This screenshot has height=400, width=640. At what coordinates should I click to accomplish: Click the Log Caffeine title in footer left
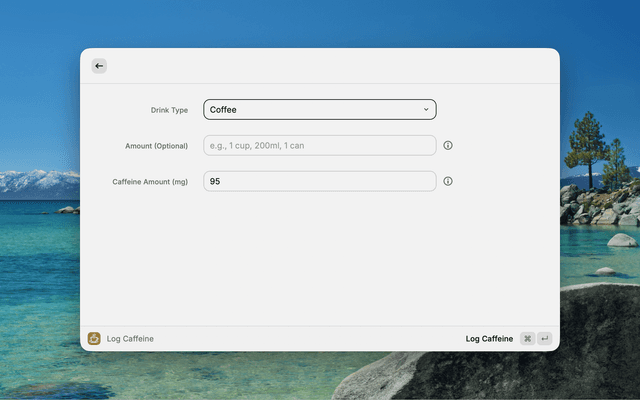130,339
